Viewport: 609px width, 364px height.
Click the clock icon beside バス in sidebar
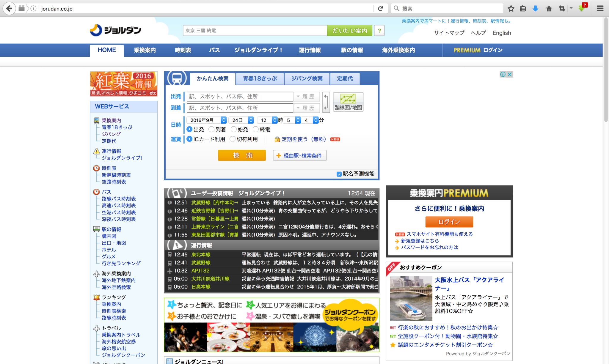tap(97, 192)
